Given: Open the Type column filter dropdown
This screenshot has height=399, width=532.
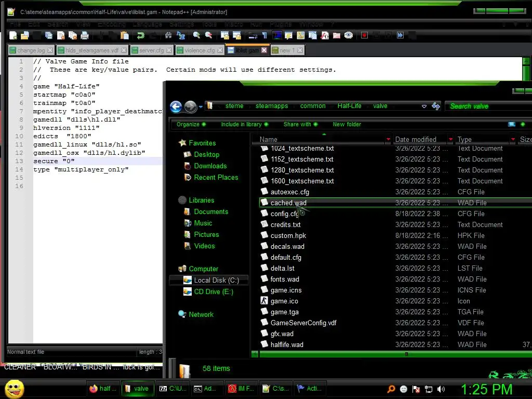Looking at the screenshot, I should point(513,139).
